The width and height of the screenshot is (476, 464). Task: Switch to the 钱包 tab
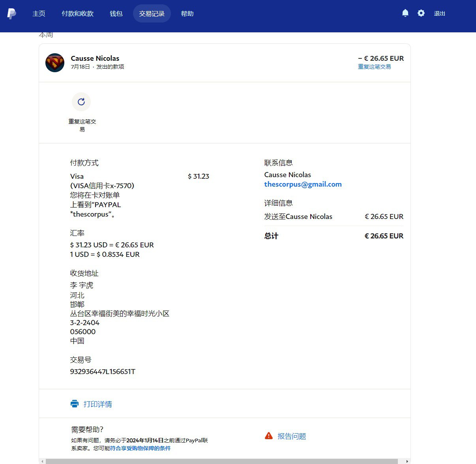(x=116, y=14)
